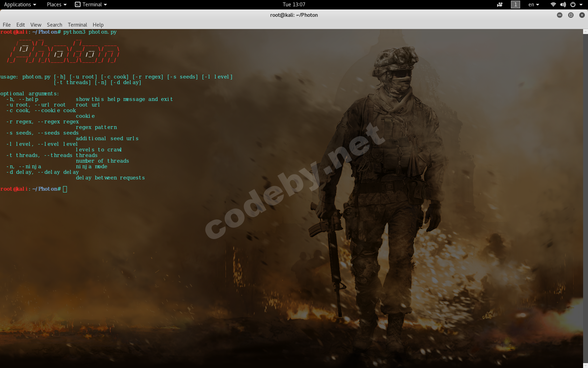Click the red Photon ASCII art logo
588x368 pixels.
(63, 52)
